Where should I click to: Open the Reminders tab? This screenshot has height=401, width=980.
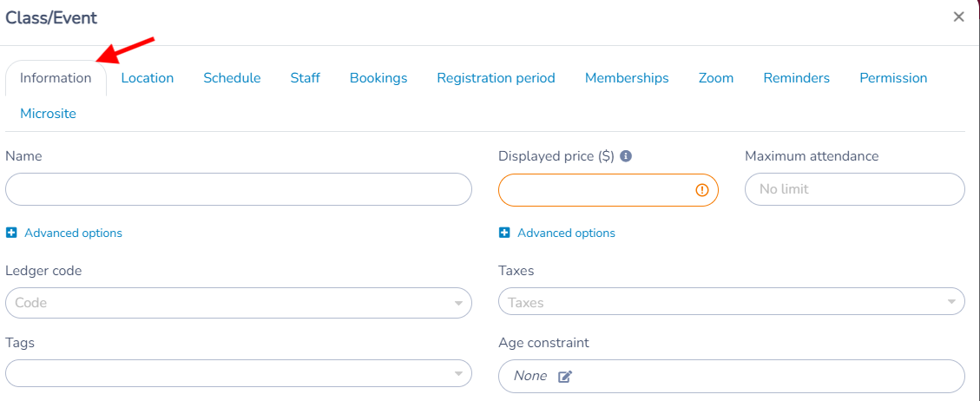point(797,78)
